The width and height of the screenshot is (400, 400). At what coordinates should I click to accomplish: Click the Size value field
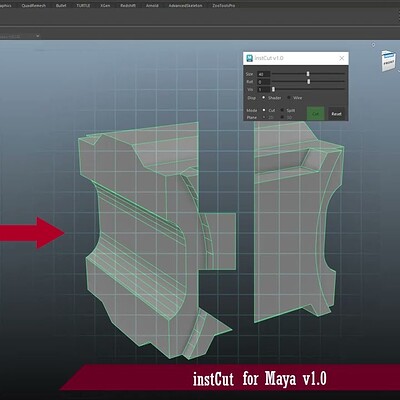click(x=264, y=74)
